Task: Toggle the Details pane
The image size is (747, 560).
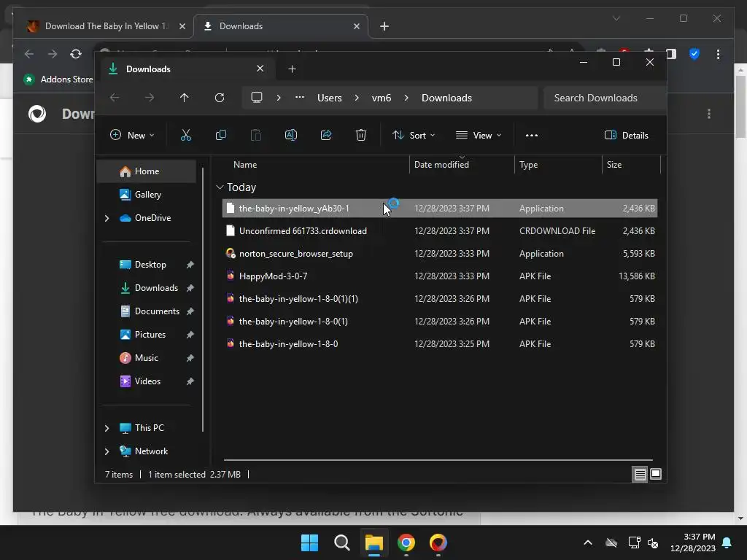Action: tap(627, 135)
